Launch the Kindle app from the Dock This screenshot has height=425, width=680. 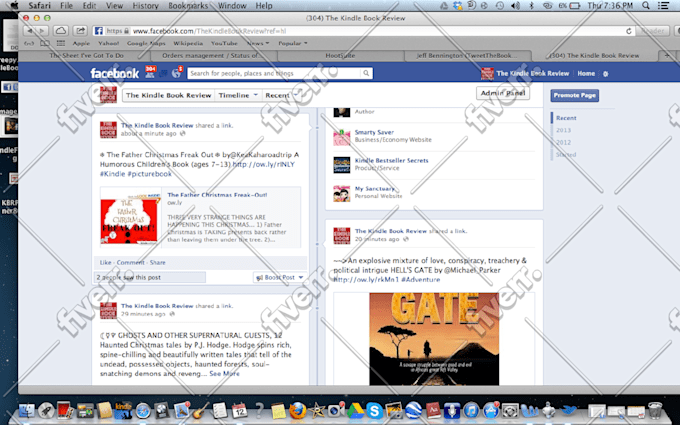123,410
